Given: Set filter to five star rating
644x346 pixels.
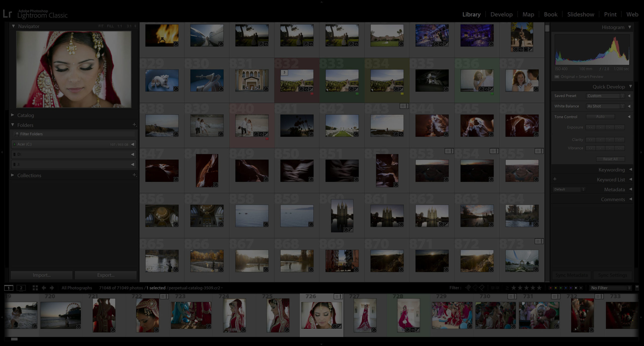Looking at the screenshot, I should pos(539,288).
